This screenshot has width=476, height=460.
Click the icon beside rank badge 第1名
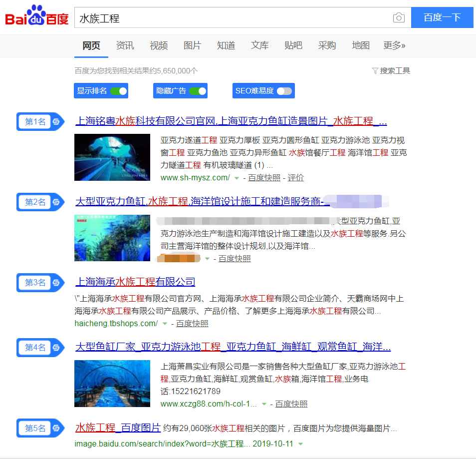(56, 121)
